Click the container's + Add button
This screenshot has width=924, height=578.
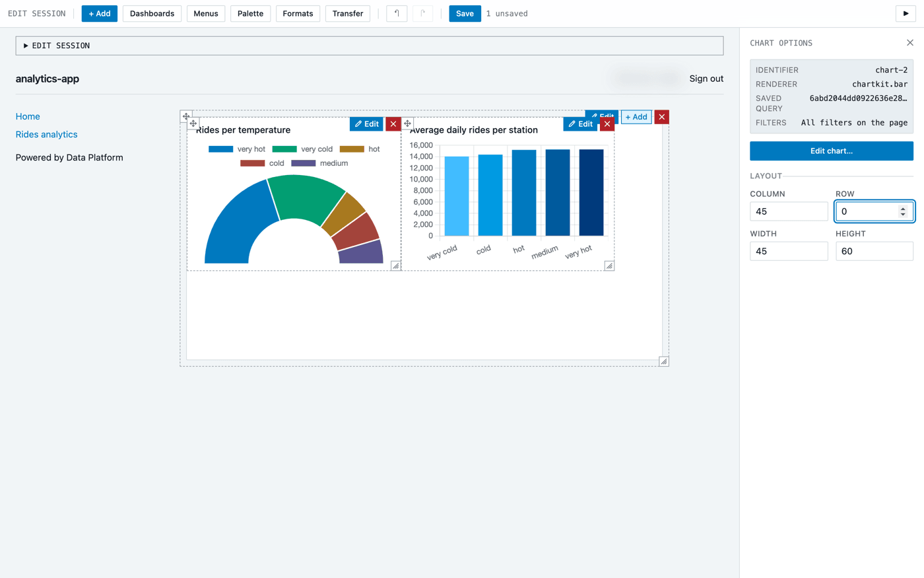pyautogui.click(x=636, y=117)
